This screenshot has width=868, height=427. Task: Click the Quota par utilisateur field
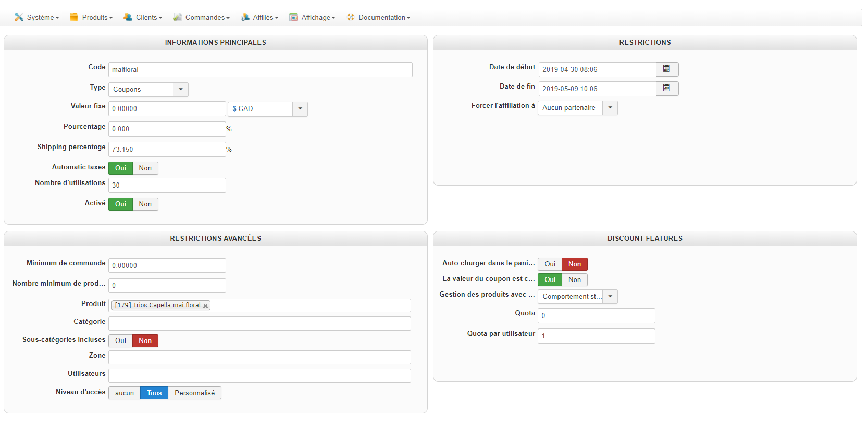pyautogui.click(x=597, y=336)
